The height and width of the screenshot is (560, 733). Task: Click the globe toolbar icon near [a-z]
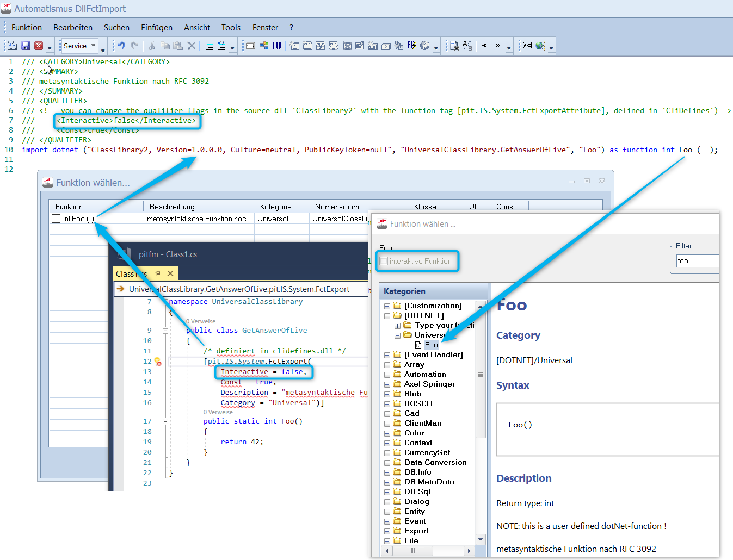[540, 46]
